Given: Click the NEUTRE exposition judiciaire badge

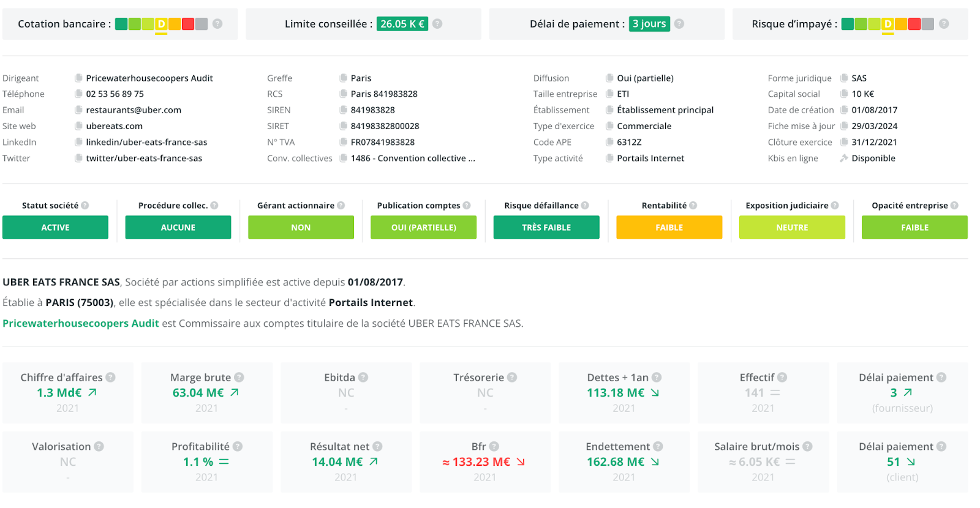Looking at the screenshot, I should click(792, 227).
